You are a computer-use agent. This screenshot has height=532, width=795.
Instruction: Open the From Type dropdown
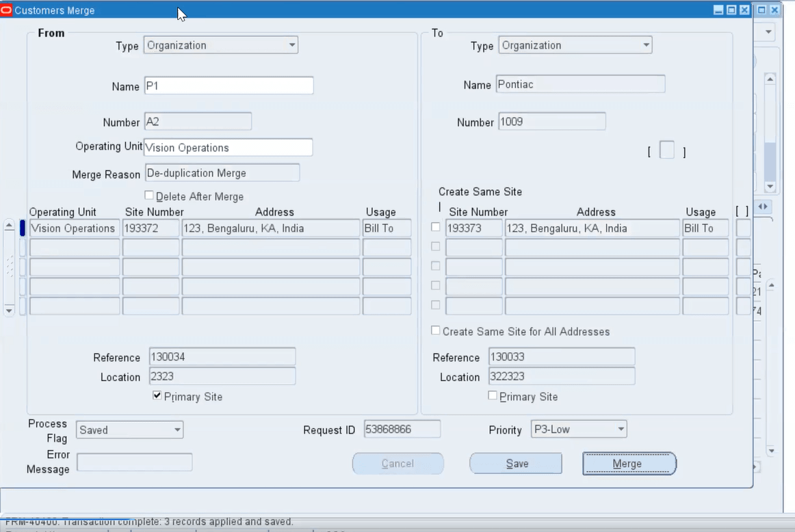coord(292,45)
